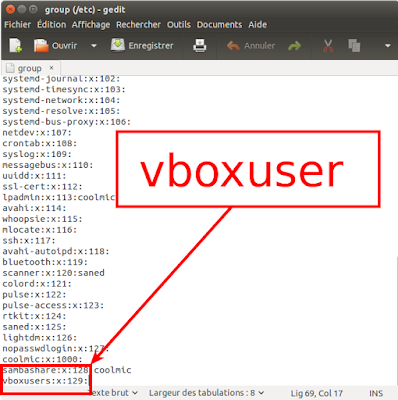Expand the Ouvrir recent files arrow
The image size is (398, 400).
coord(94,46)
